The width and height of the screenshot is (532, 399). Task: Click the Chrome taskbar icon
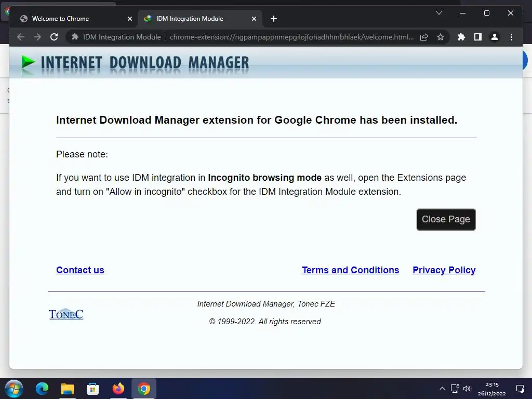pos(143,389)
